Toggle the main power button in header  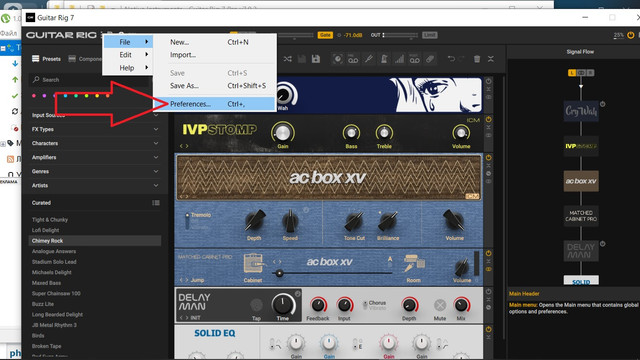(631, 35)
